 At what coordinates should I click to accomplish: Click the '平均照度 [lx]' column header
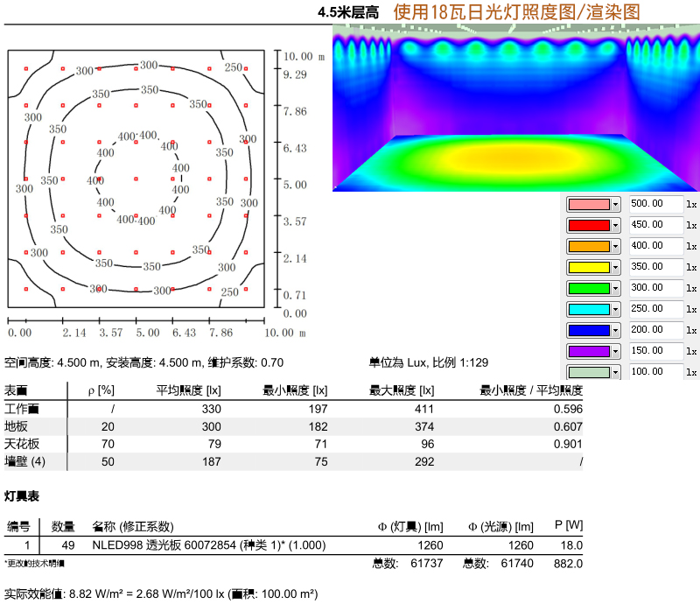188,390
